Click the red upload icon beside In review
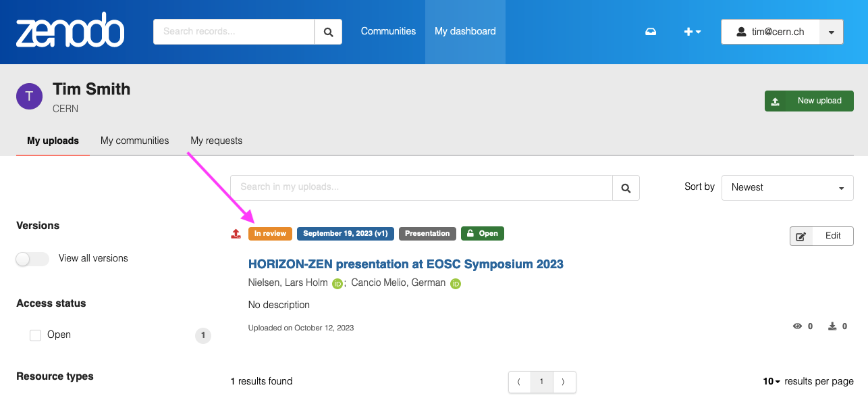 (x=236, y=234)
